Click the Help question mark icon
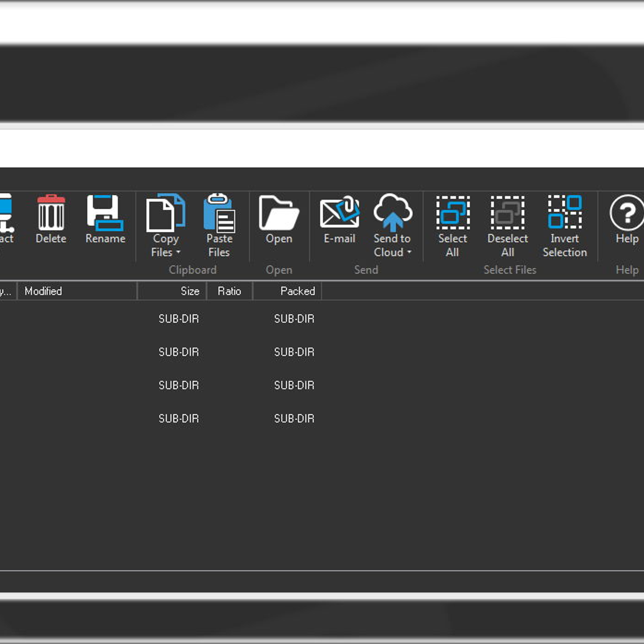This screenshot has width=644, height=644. (627, 213)
